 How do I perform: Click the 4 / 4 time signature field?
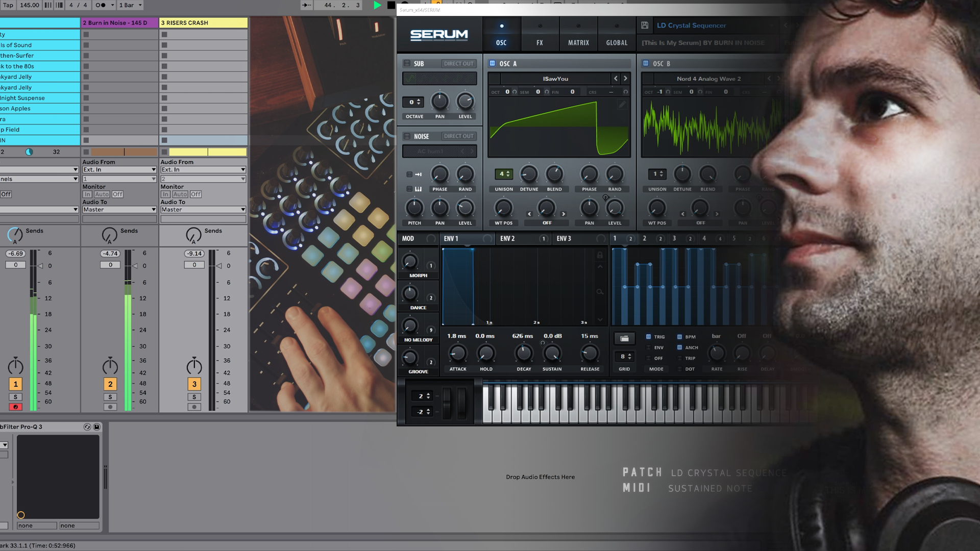(78, 5)
